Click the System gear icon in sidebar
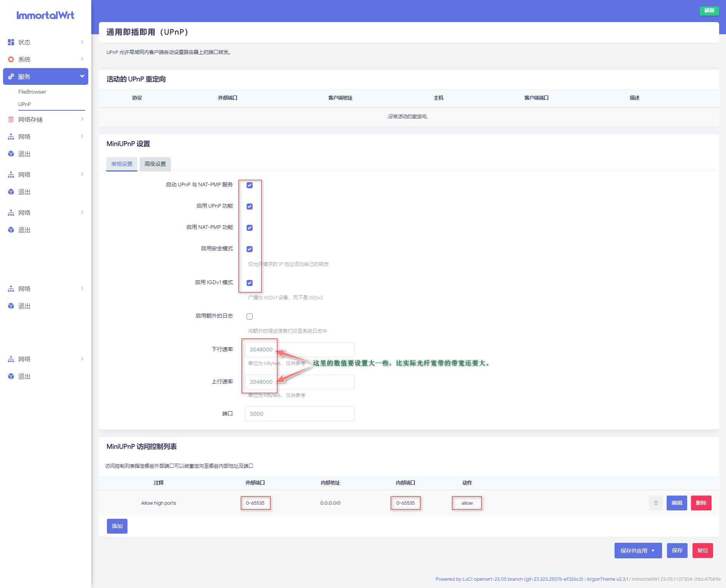Viewport: 726px width, 588px height. (x=11, y=59)
